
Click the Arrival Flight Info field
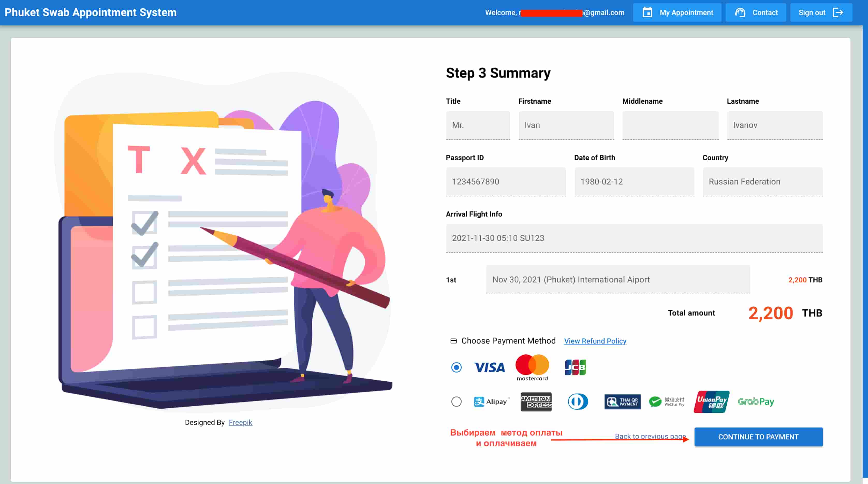(x=634, y=238)
